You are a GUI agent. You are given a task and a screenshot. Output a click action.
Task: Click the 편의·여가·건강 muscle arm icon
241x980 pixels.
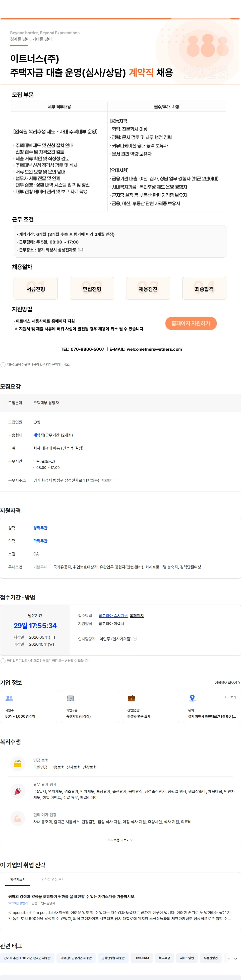pyautogui.click(x=18, y=818)
